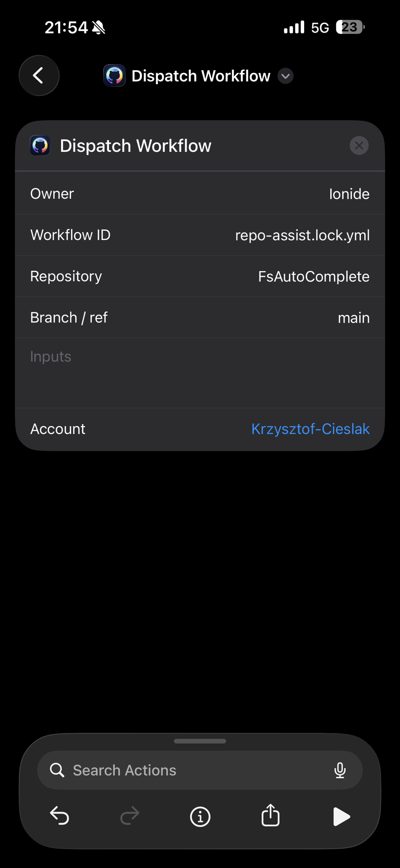Edit the Owner field value Ionide
This screenshot has width=400, height=868.
click(349, 194)
